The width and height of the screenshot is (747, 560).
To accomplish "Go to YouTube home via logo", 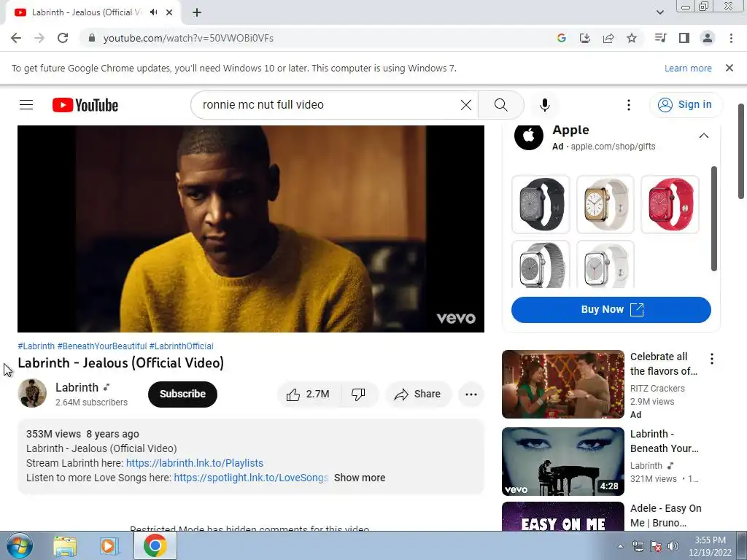I will pyautogui.click(x=85, y=105).
